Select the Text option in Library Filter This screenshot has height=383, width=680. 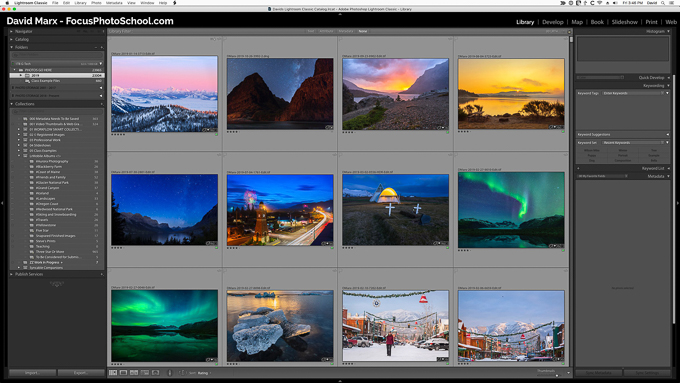pos(311,31)
